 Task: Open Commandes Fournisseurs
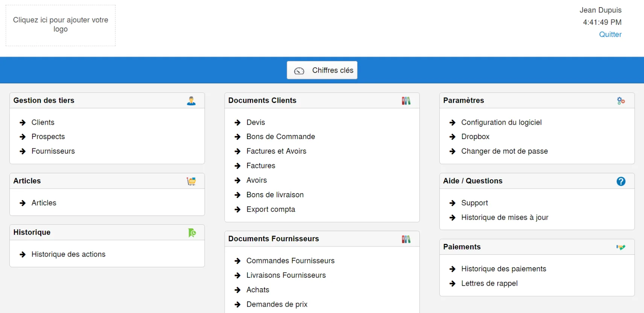(290, 261)
